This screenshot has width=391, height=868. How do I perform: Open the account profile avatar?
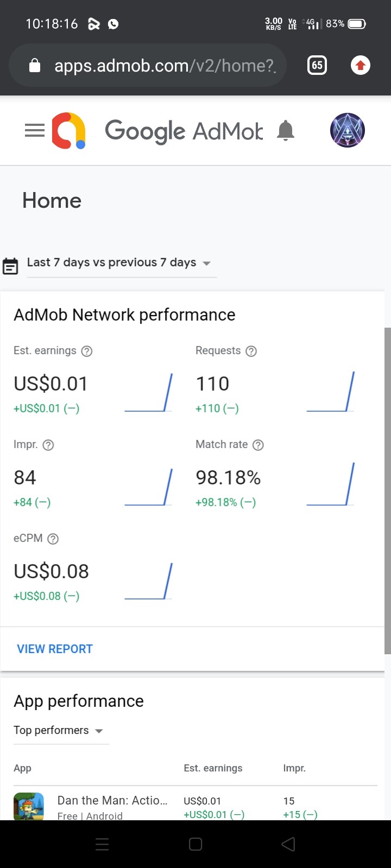[347, 131]
